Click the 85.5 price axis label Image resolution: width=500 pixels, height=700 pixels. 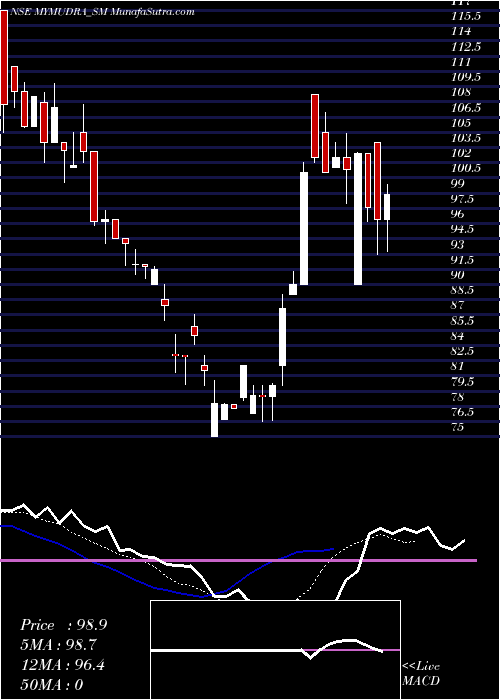(x=463, y=321)
